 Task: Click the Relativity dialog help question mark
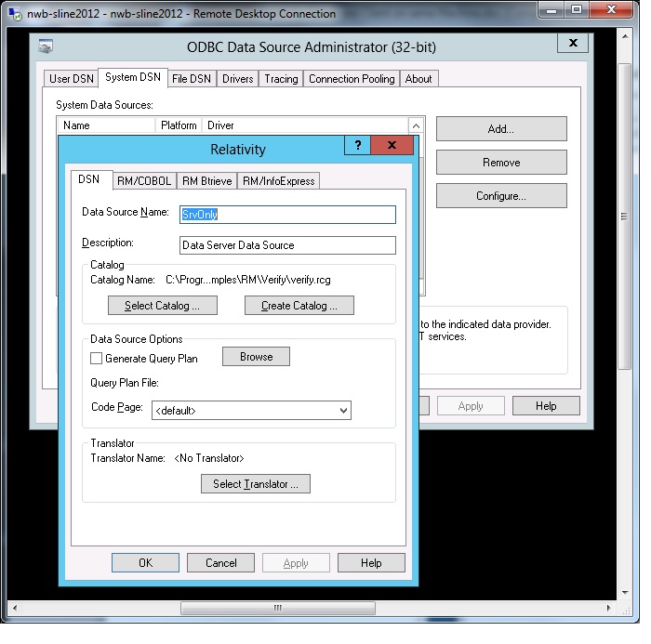pos(357,145)
